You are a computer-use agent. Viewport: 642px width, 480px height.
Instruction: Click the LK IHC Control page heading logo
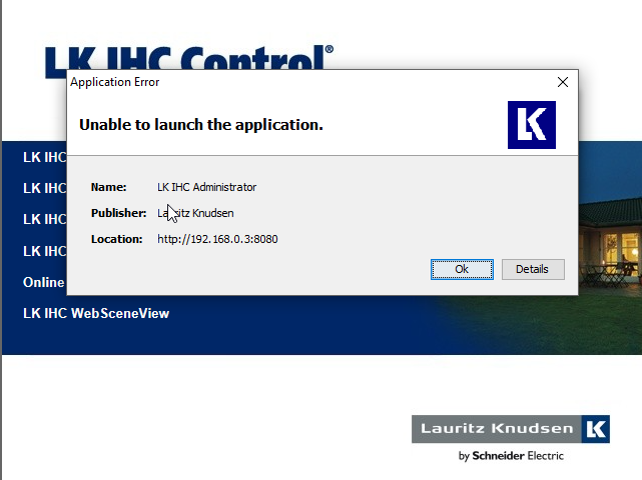click(x=189, y=57)
